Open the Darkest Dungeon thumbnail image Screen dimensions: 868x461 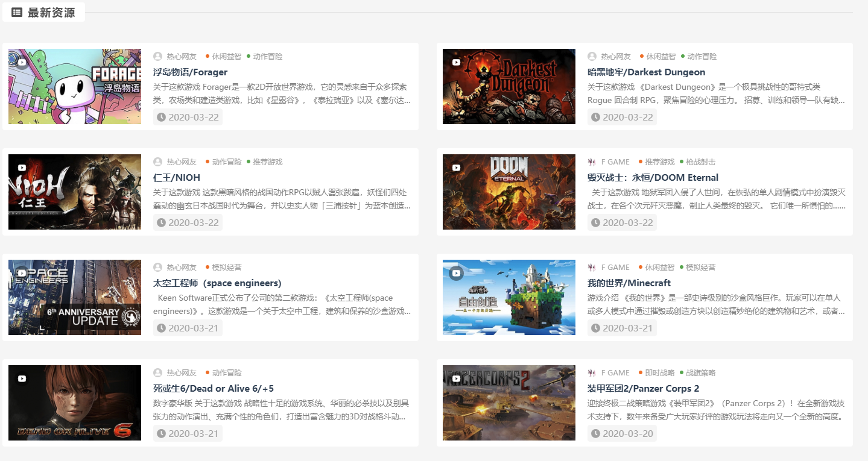point(509,86)
